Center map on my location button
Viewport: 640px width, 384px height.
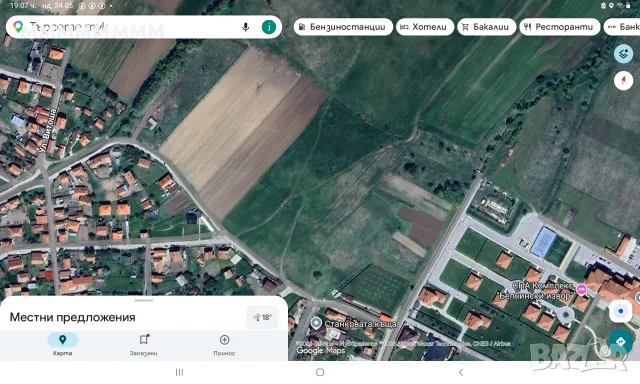click(x=620, y=311)
